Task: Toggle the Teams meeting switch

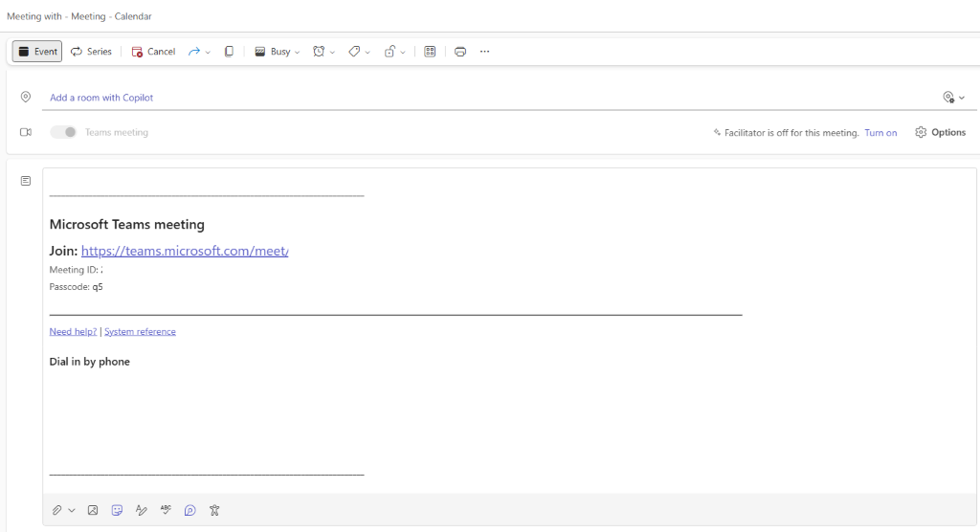Action: click(x=63, y=132)
